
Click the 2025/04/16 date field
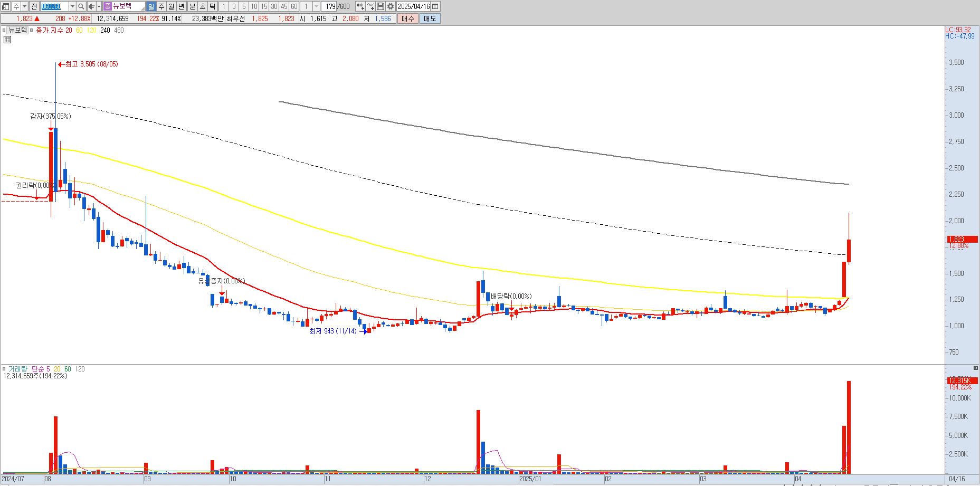click(x=413, y=6)
